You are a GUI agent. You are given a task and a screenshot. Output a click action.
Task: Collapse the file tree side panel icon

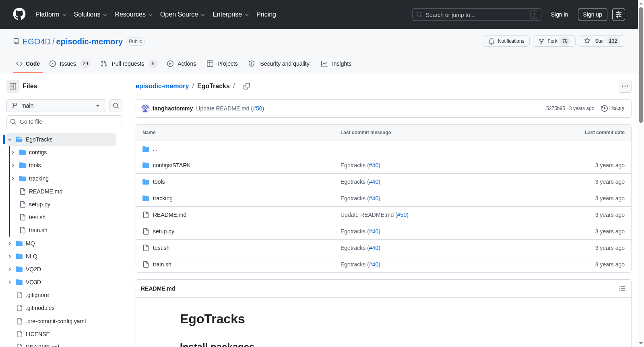[x=13, y=86]
